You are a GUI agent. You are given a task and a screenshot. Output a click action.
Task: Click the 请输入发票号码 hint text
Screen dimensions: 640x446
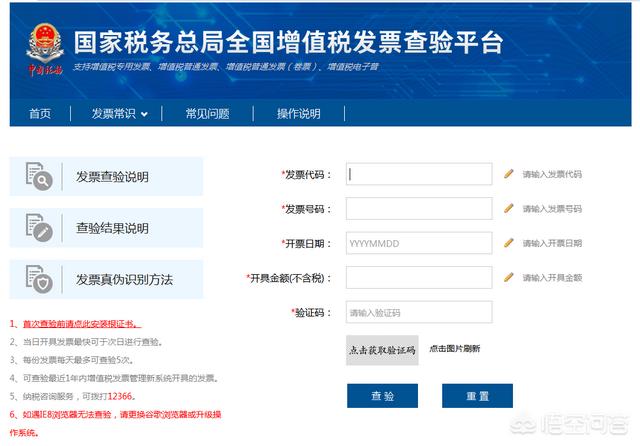click(x=552, y=209)
